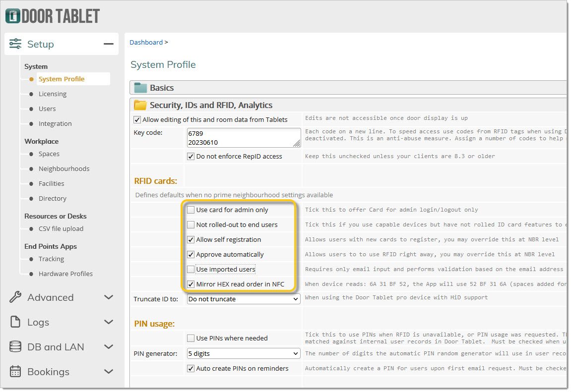Click the Basics folder icon

(141, 88)
